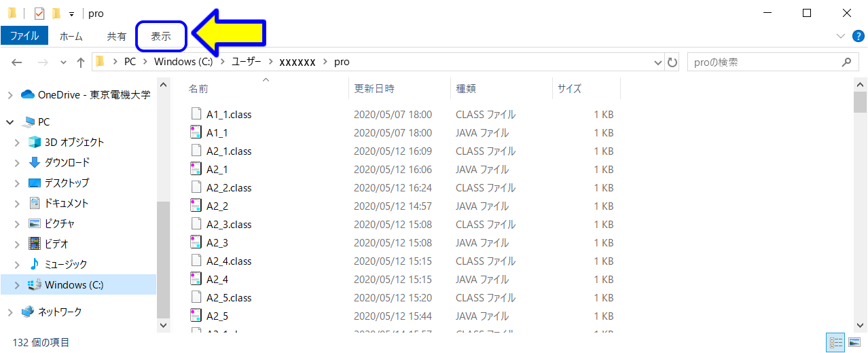Viewport: 868px width, 353px height.
Task: Click the Back navigation arrow
Action: [x=17, y=62]
